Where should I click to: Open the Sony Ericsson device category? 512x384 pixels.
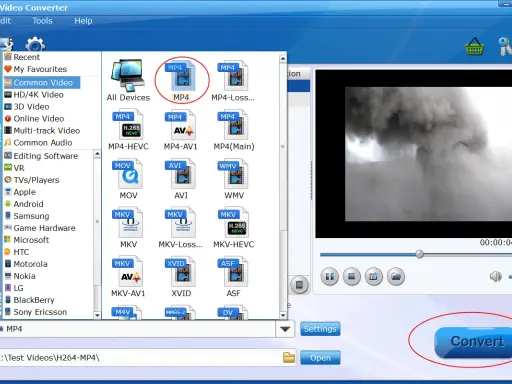point(36,312)
